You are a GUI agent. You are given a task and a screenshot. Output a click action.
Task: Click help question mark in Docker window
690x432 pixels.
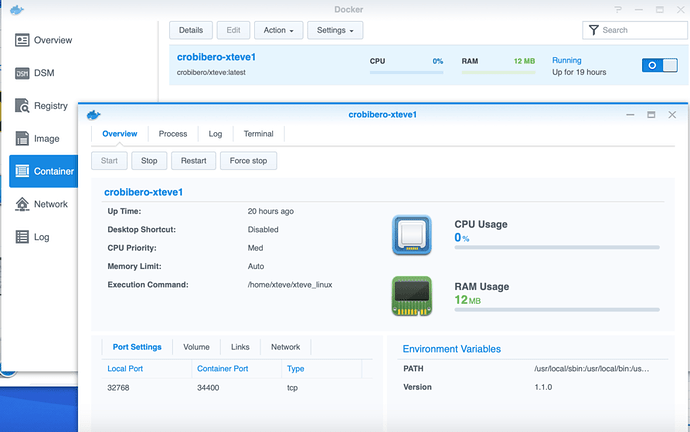click(x=618, y=9)
